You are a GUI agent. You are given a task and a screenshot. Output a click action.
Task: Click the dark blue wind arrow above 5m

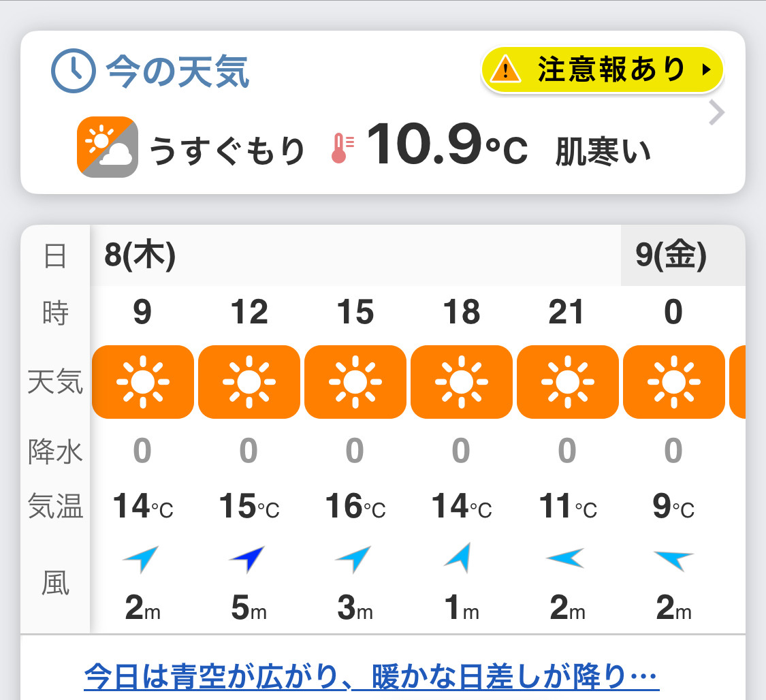click(x=248, y=558)
